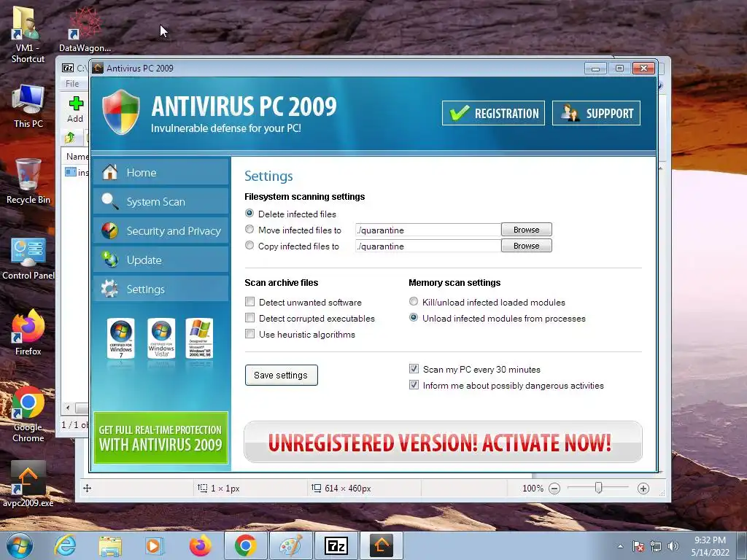Select Unload infected modules from processes
Screen dimensions: 747x560
tap(414, 318)
